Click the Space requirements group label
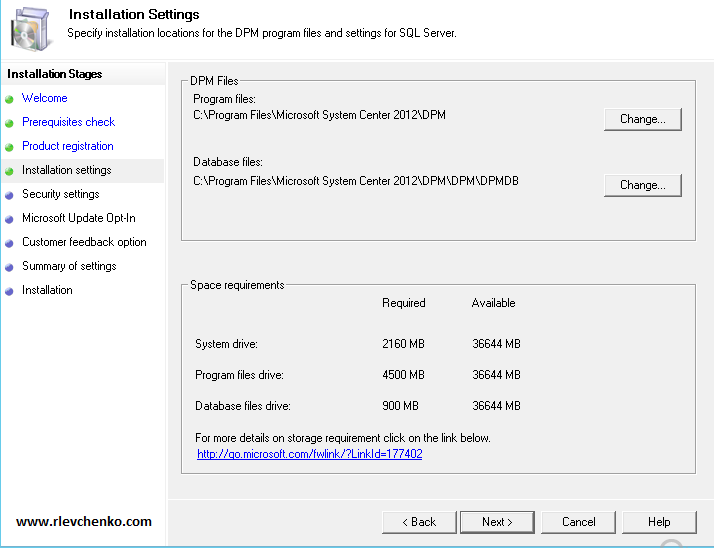The width and height of the screenshot is (714, 548). click(x=237, y=285)
